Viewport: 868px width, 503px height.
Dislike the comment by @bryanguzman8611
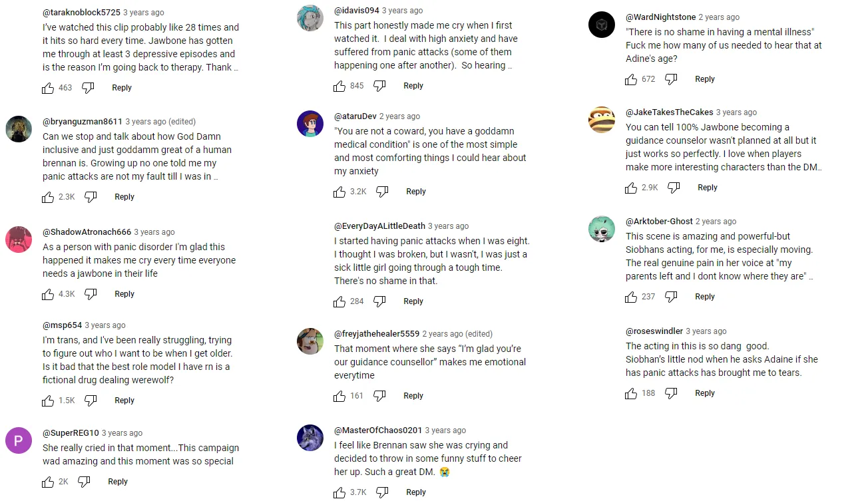coord(91,197)
